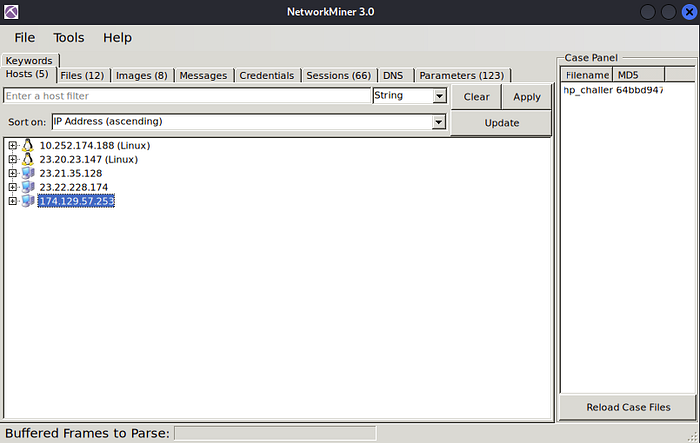
Task: Click the Linux penguin icon for 10.252.174.188
Action: tap(28, 145)
